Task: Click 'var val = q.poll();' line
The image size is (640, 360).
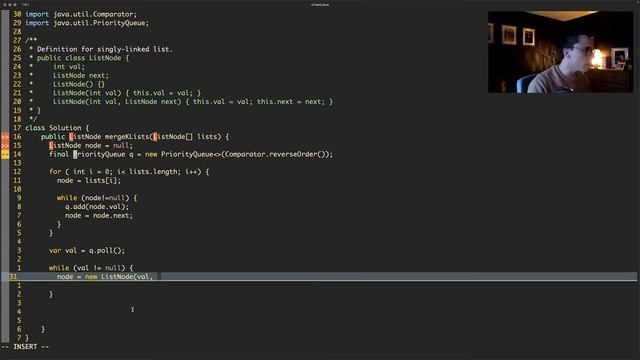Action: pos(87,251)
